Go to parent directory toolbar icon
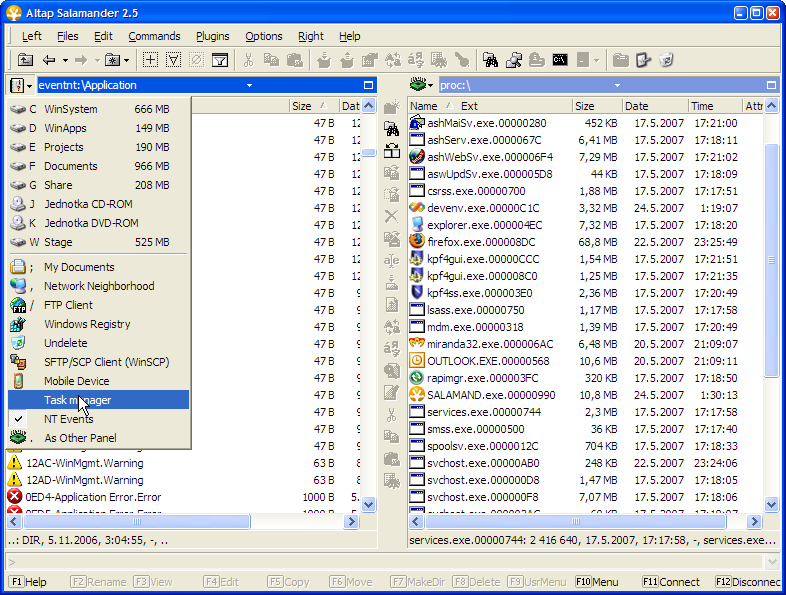Screen dimensions: 786x595 coord(25,61)
